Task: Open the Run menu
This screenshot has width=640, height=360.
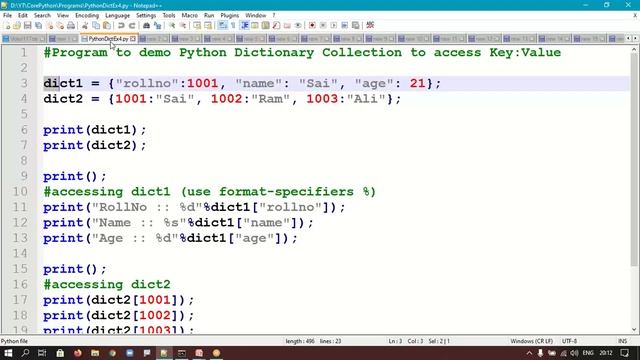Action: (209, 16)
